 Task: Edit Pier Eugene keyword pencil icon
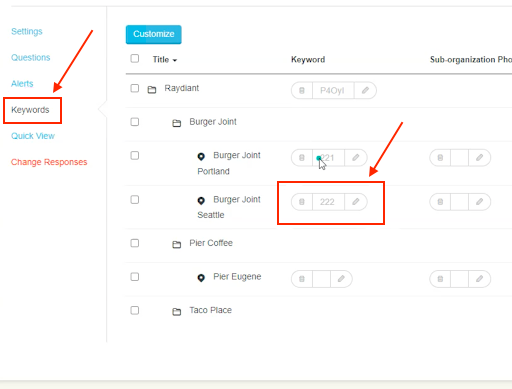(341, 279)
